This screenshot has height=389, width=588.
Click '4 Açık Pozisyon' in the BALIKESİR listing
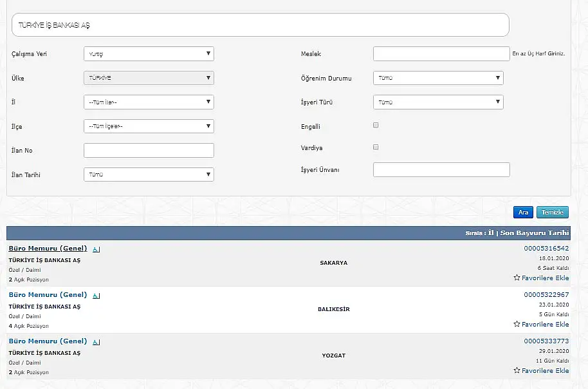[x=29, y=326]
